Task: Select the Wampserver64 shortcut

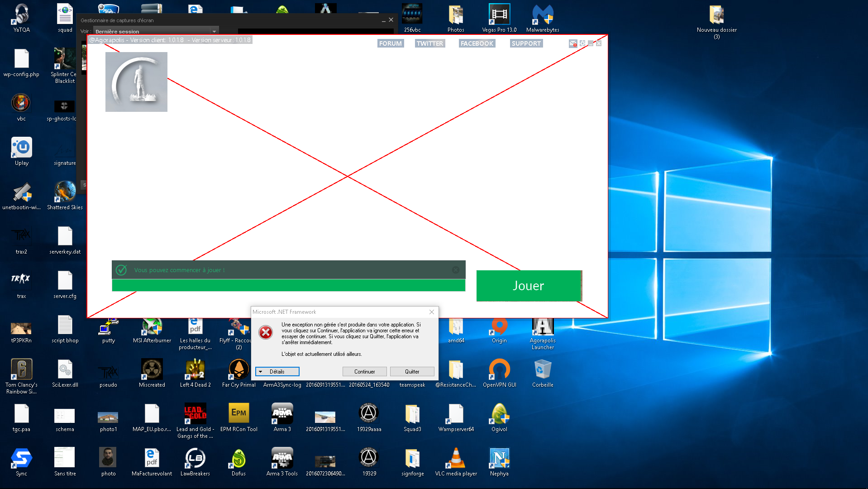Action: pos(456,418)
